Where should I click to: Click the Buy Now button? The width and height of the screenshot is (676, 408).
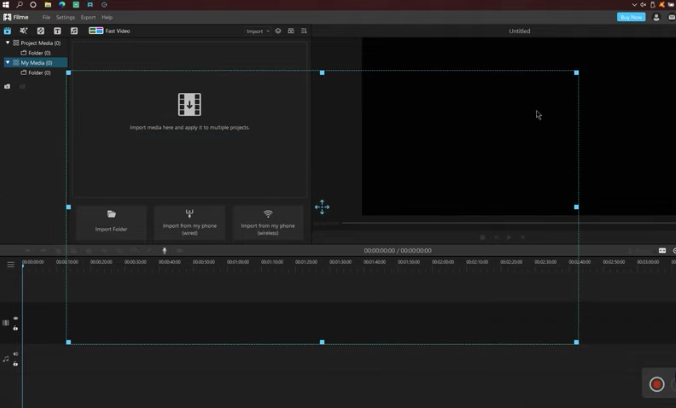[x=631, y=17]
